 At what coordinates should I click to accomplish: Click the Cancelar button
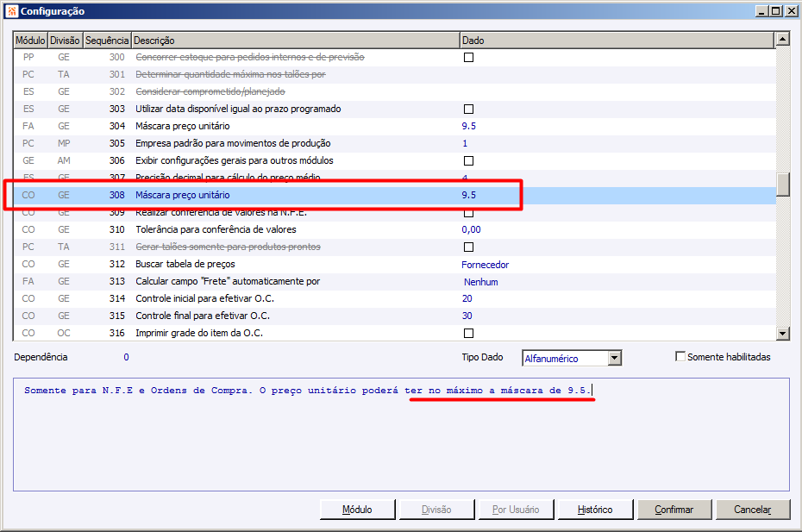pyautogui.click(x=752, y=510)
